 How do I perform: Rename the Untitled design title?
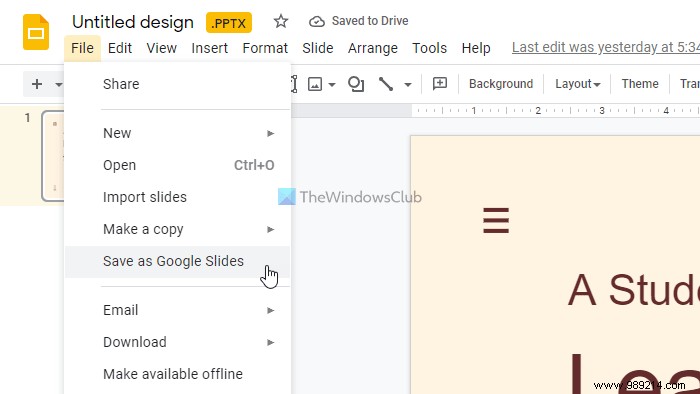click(x=133, y=22)
